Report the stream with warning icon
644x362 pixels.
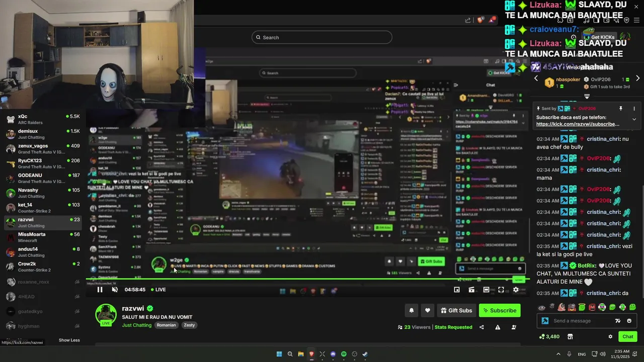(x=498, y=327)
